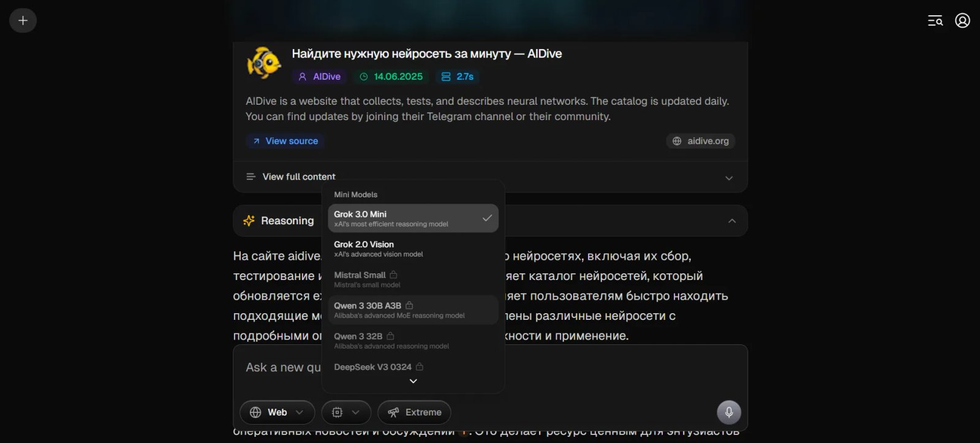Image resolution: width=980 pixels, height=443 pixels.
Task: Open the aidive.org site link
Action: (700, 141)
